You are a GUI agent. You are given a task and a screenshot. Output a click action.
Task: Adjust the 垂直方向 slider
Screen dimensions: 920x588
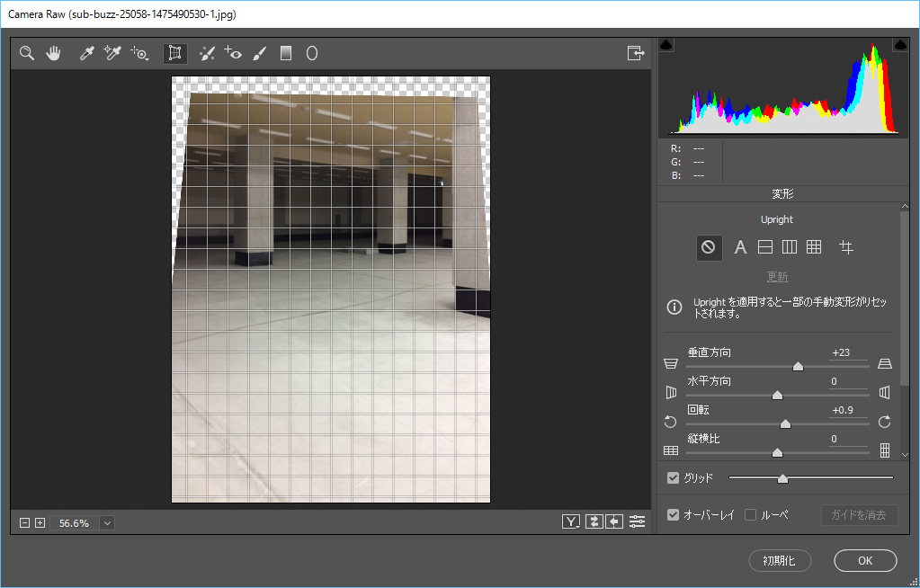tap(798, 366)
